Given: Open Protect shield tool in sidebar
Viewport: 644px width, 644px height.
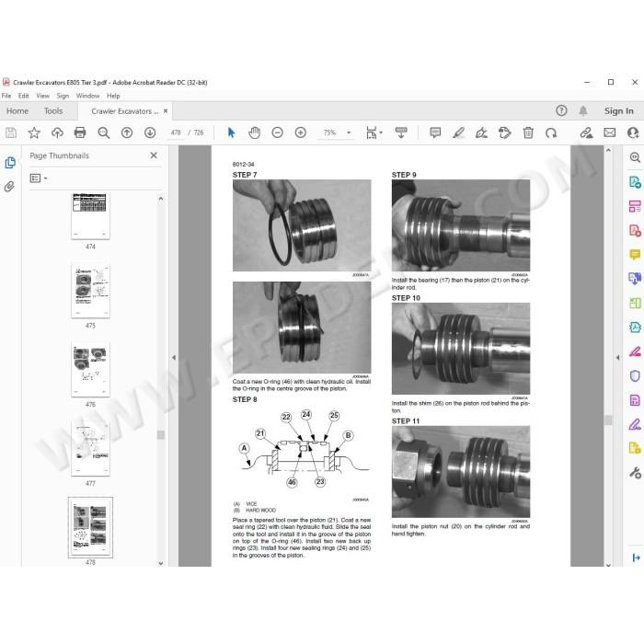Looking at the screenshot, I should click(635, 375).
